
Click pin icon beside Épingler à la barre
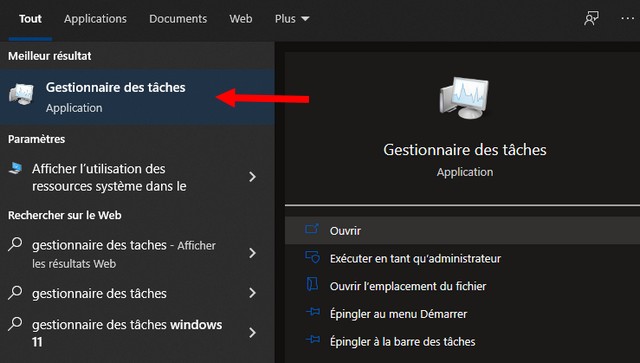coord(313,339)
